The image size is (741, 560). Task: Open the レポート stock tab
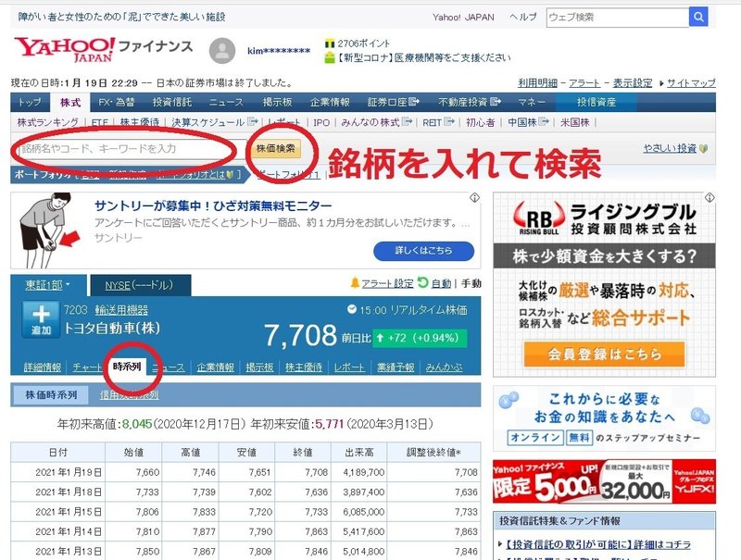point(349,367)
